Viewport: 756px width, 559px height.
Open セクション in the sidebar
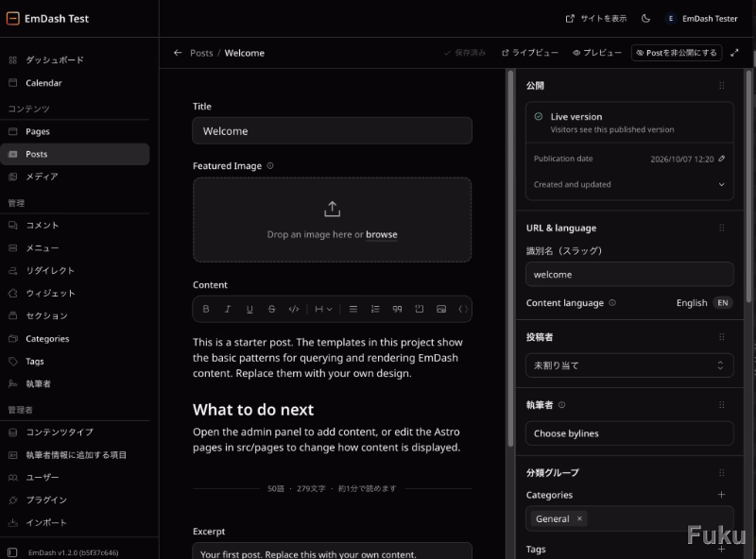[75, 315]
